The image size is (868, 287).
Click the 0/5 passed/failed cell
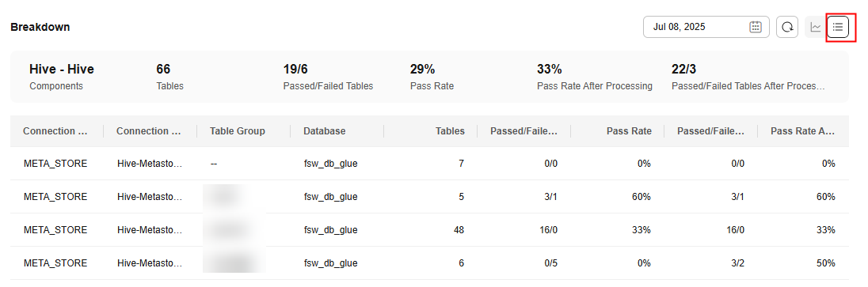tap(550, 263)
